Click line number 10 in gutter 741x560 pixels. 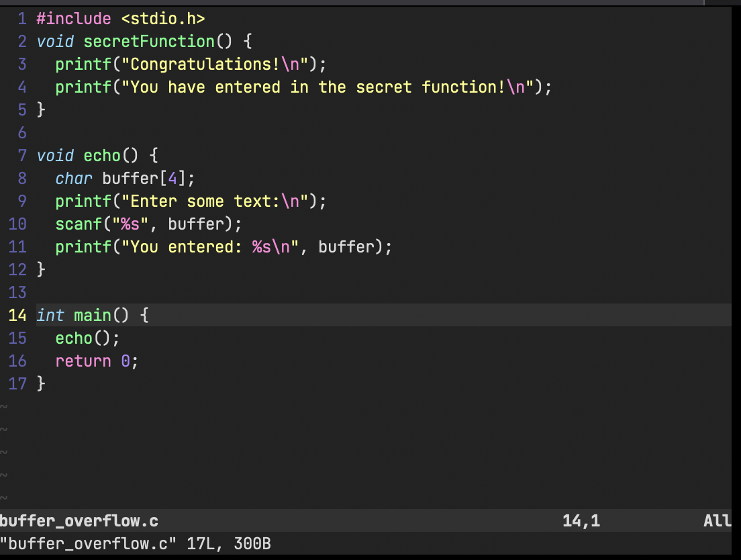17,224
